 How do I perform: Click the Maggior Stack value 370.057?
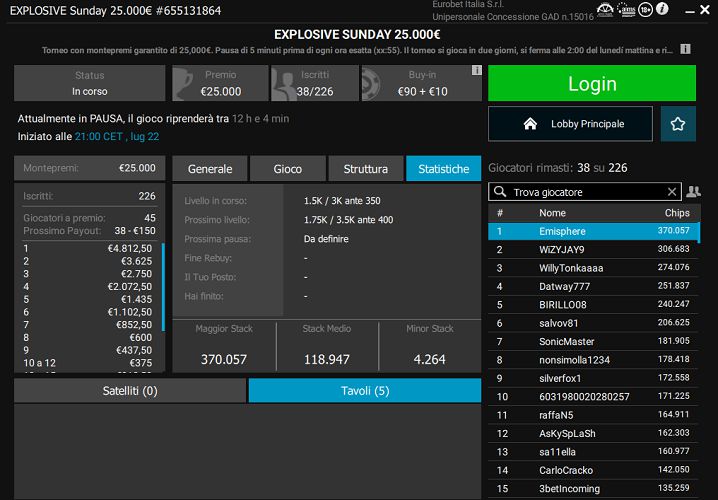coord(223,359)
